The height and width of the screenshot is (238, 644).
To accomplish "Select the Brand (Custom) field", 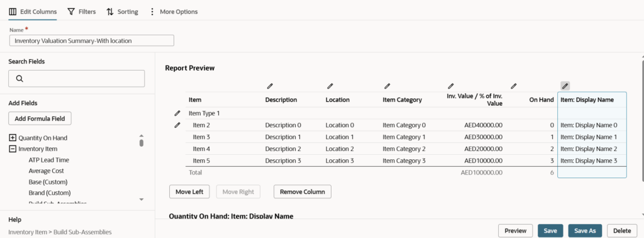I will [x=50, y=193].
